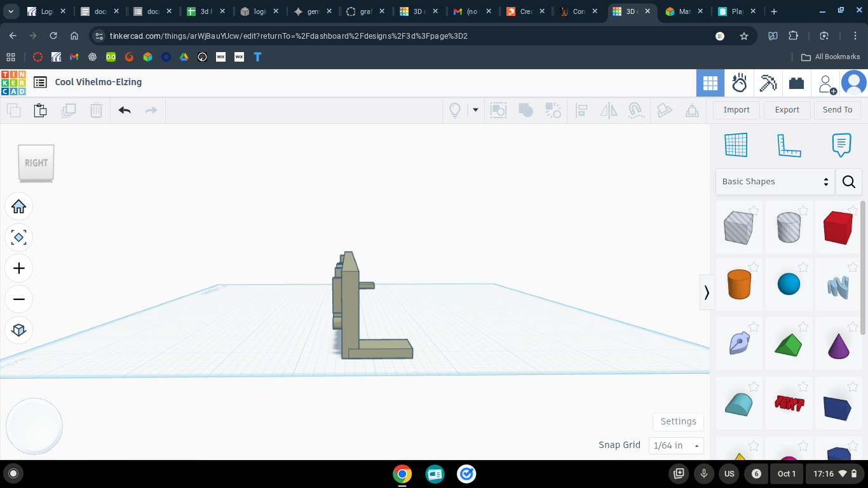Zoom in with the plus icon
Screen dimensions: 868x488
pyautogui.click(x=18, y=268)
